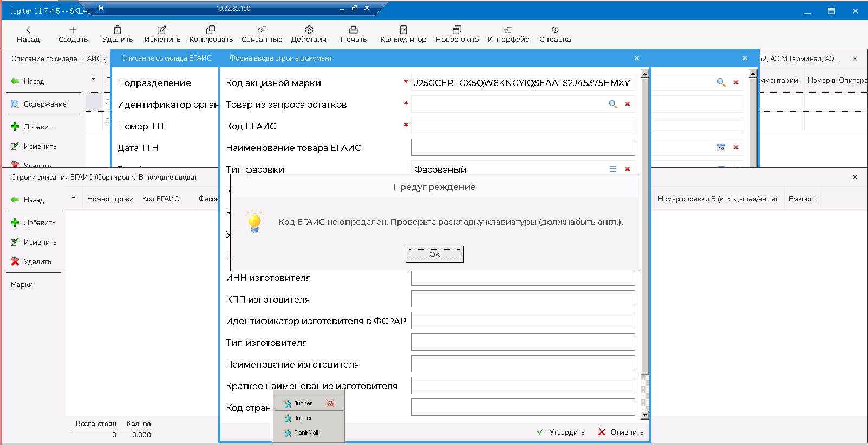The height and width of the screenshot is (445, 868).
Task: Click the form scrollbar up arrow
Action: click(644, 73)
